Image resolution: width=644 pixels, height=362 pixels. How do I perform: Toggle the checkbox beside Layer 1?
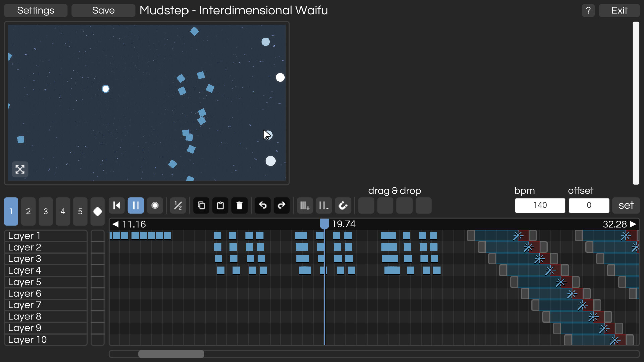(97, 236)
